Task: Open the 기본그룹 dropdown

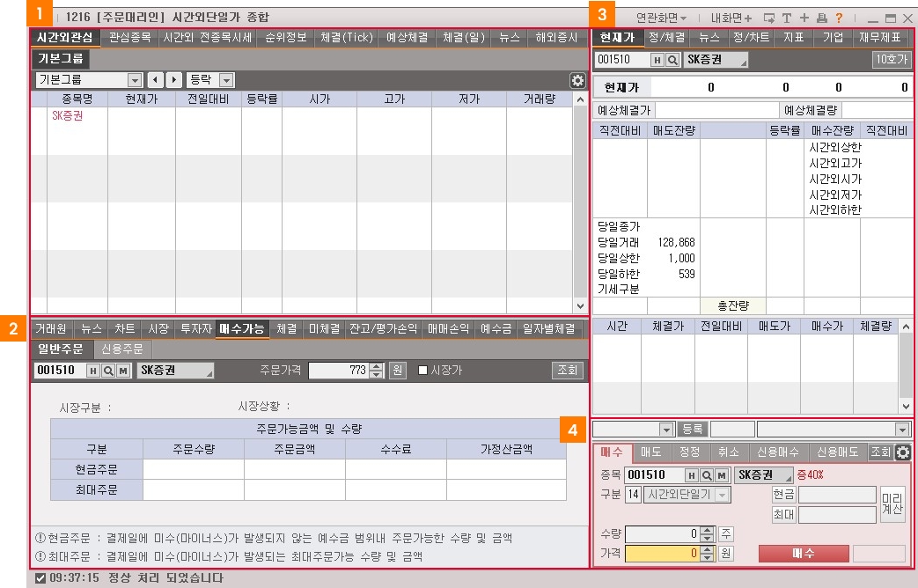Action: (x=135, y=79)
